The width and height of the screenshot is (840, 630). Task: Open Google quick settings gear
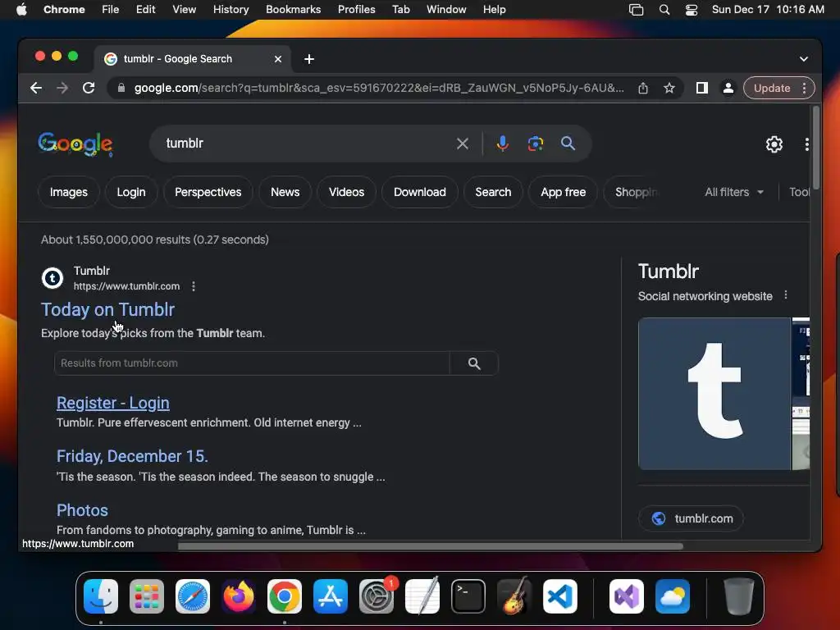774,144
